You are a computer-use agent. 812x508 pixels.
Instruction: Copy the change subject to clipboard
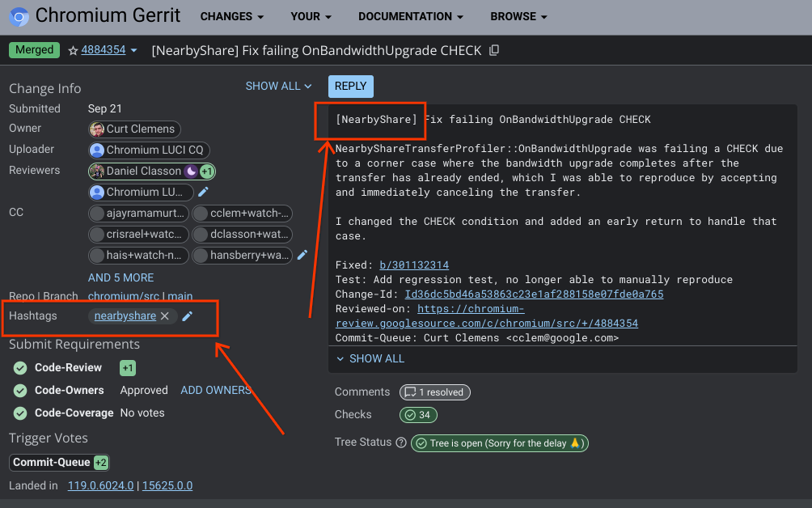point(494,50)
